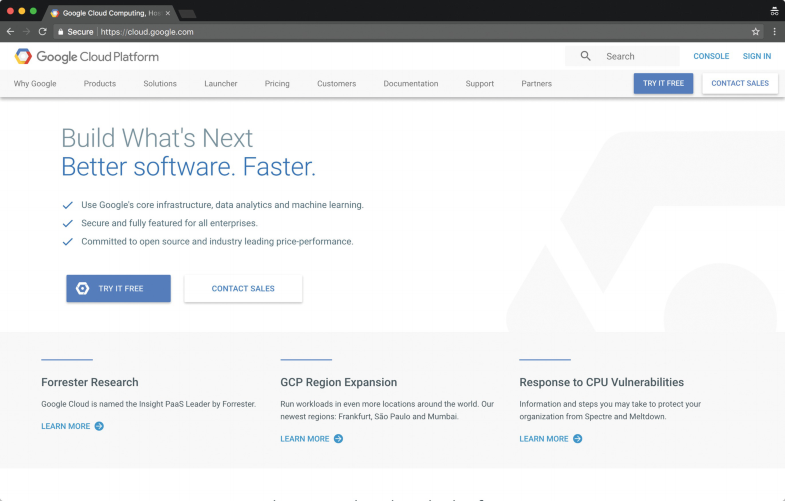The width and height of the screenshot is (785, 501).
Task: Click arrow icon under GCP Region Expansion
Action: tap(338, 439)
